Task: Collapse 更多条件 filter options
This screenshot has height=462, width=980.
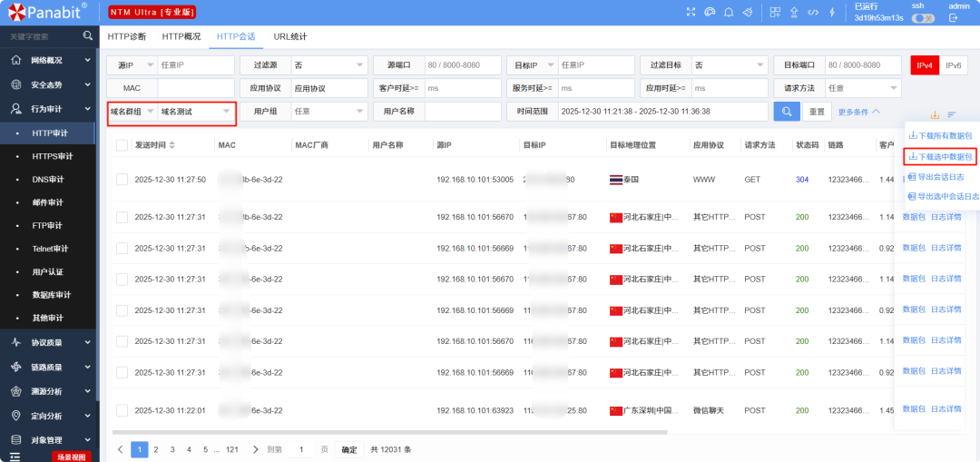Action: pyautogui.click(x=858, y=112)
